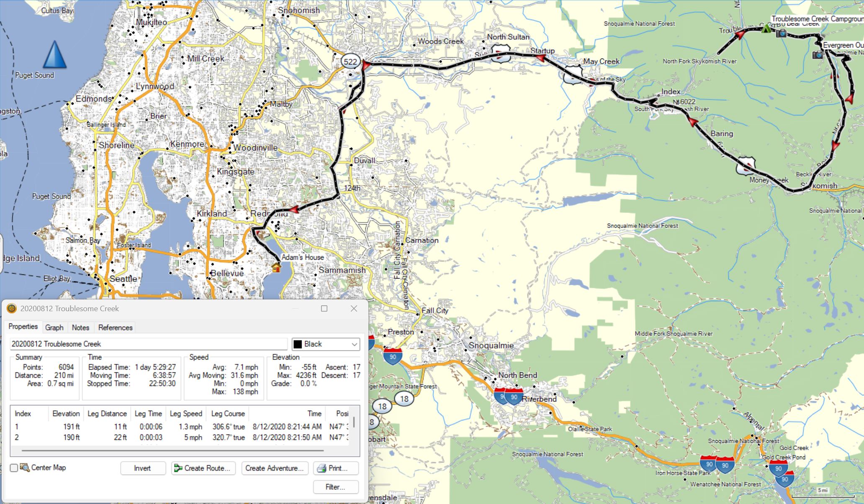
Task: Open the Filter dialog button
Action: click(x=335, y=487)
